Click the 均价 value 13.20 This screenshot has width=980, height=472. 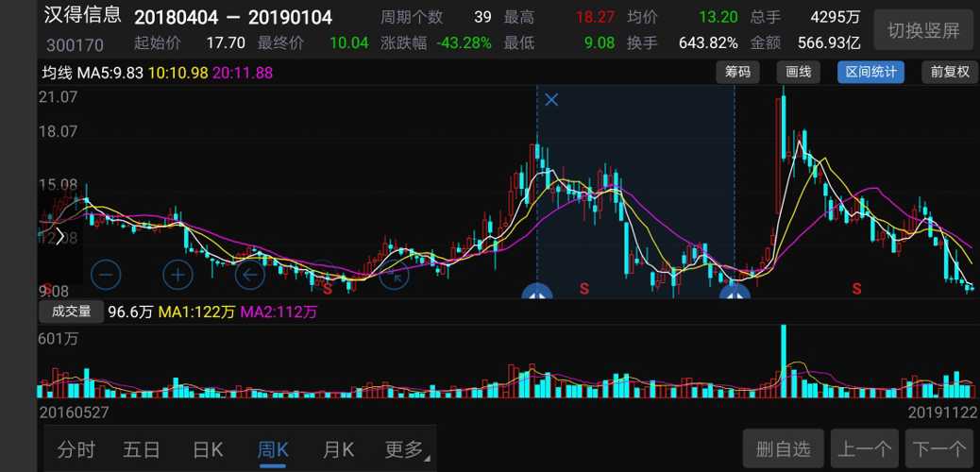click(x=718, y=17)
